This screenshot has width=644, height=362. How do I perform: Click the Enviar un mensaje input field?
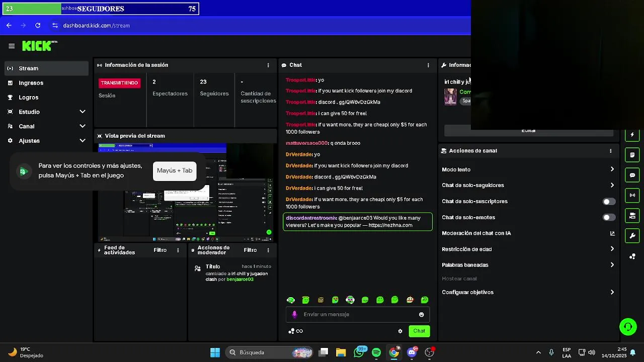pyautogui.click(x=357, y=315)
